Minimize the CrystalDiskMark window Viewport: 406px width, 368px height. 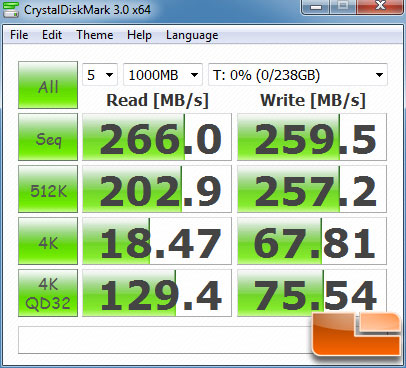[315, 7]
